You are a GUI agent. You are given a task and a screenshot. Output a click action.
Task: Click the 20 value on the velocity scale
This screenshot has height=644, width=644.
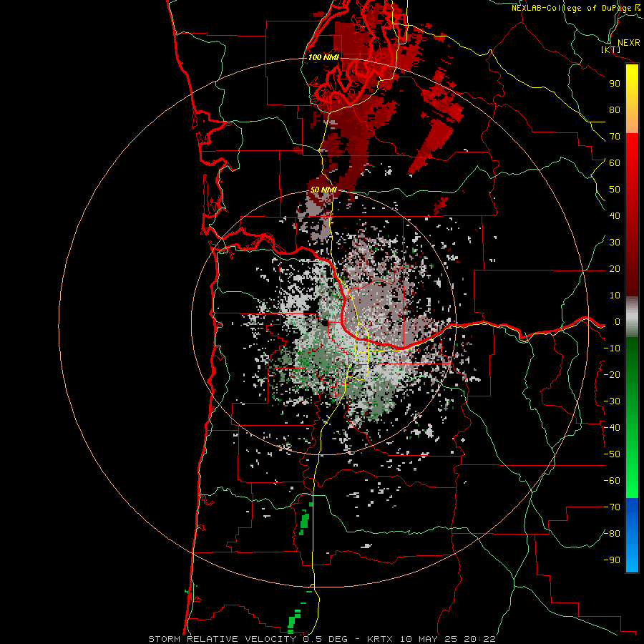coord(615,268)
